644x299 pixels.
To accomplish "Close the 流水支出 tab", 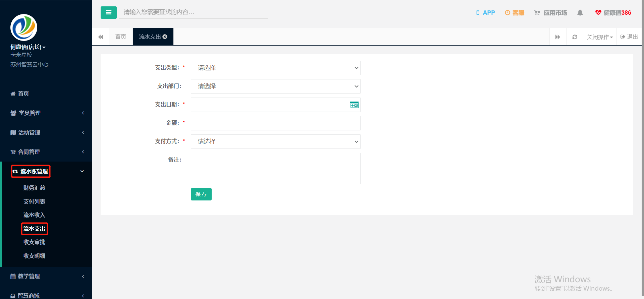I will pyautogui.click(x=165, y=37).
